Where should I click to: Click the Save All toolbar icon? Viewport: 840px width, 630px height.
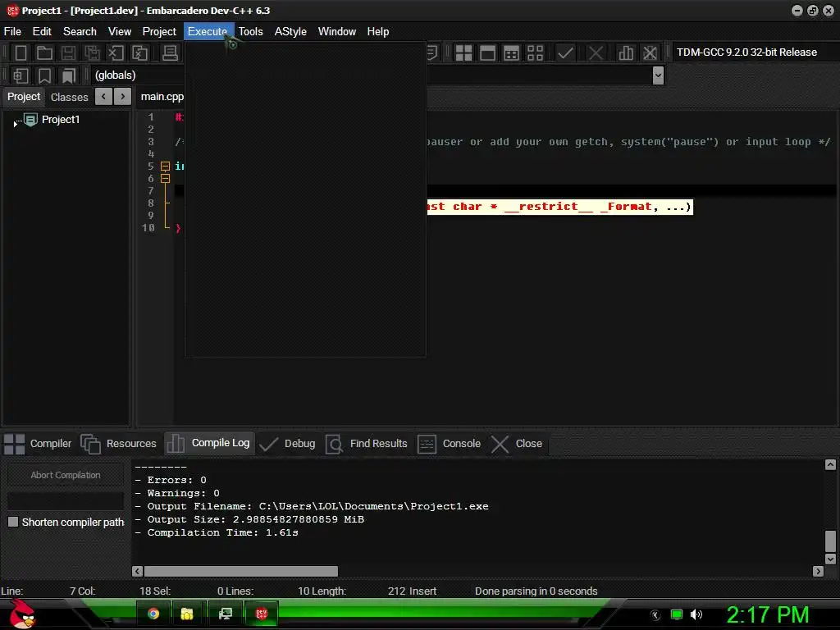coord(92,53)
